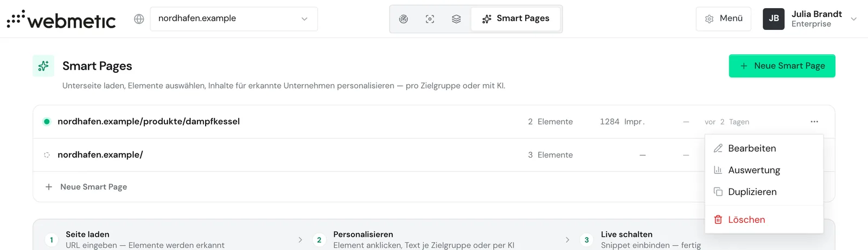Choose Bearbeiten from the context menu
This screenshot has height=250, width=868.
(x=764, y=148)
